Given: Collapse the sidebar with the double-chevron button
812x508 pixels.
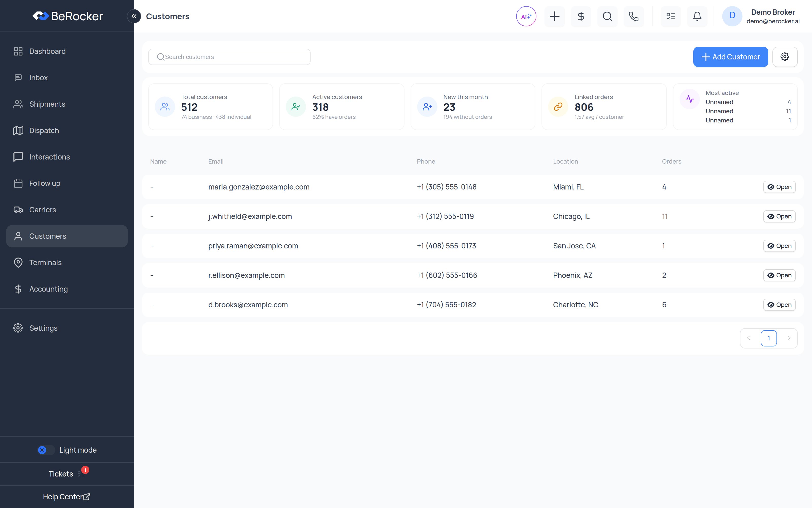Looking at the screenshot, I should 134,16.
